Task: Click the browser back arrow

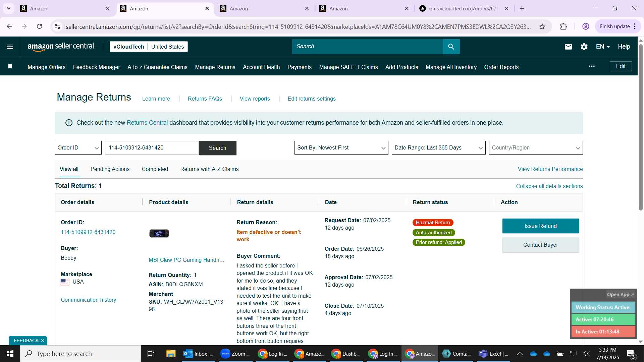Action: click(9, 26)
